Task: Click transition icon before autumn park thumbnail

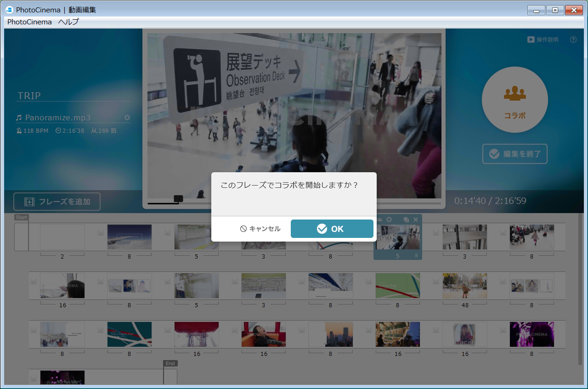Action: (x=436, y=282)
